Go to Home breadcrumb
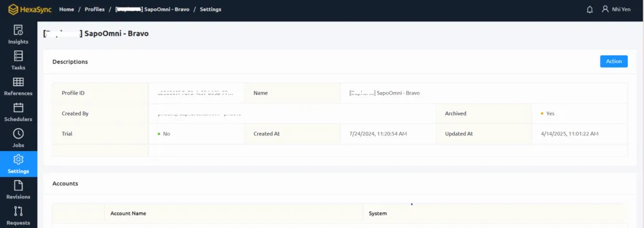The height and width of the screenshot is (228, 644). (67, 9)
